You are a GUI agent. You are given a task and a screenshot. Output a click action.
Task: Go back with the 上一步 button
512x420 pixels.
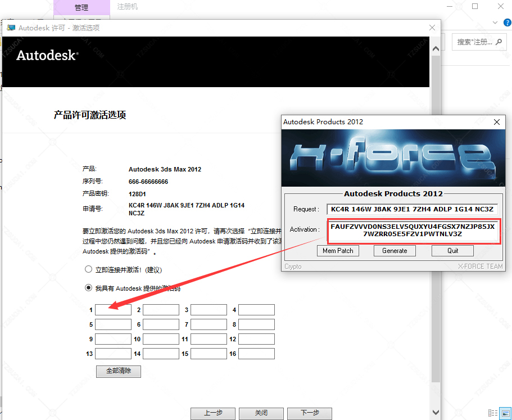pyautogui.click(x=213, y=413)
